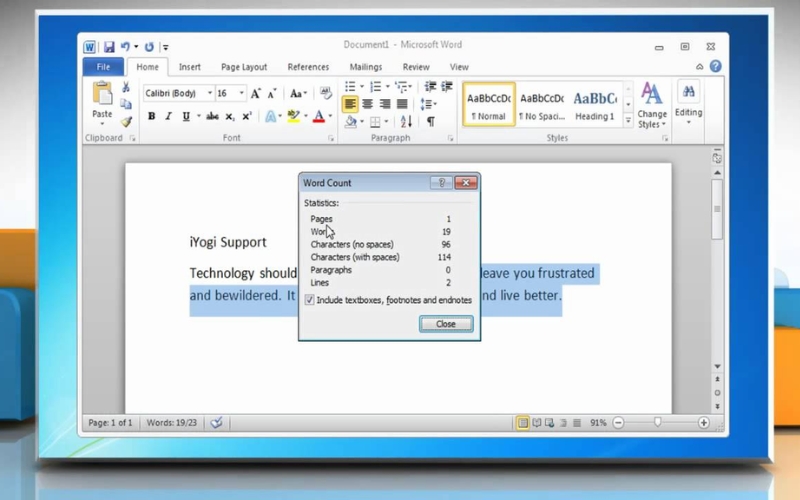800x500 pixels.
Task: Toggle Italic formatting
Action: tap(168, 117)
